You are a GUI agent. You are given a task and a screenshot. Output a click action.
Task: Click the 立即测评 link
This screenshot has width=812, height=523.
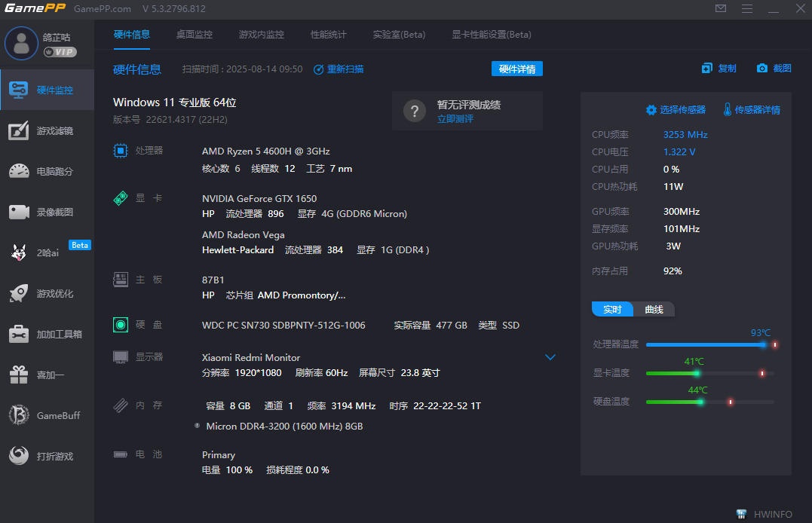tap(455, 119)
